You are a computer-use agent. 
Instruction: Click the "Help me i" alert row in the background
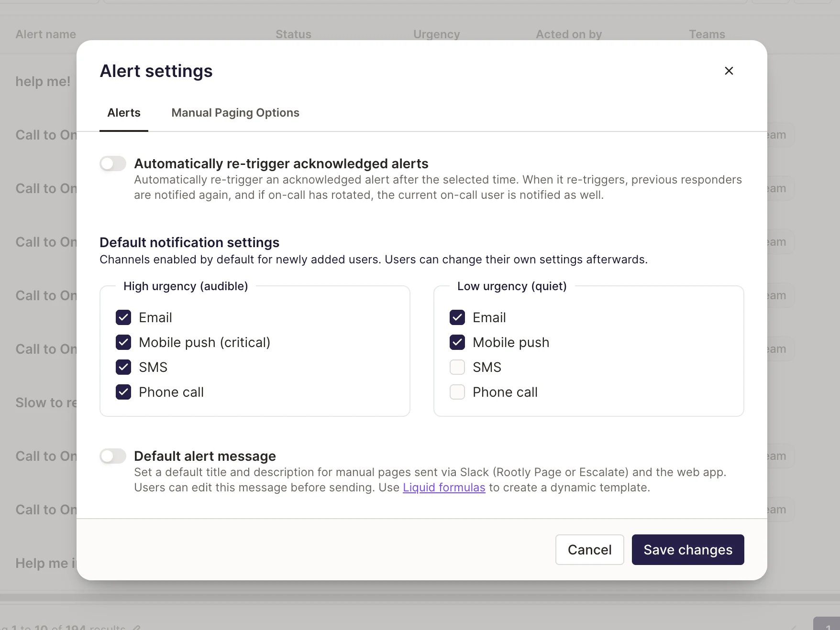pos(46,563)
